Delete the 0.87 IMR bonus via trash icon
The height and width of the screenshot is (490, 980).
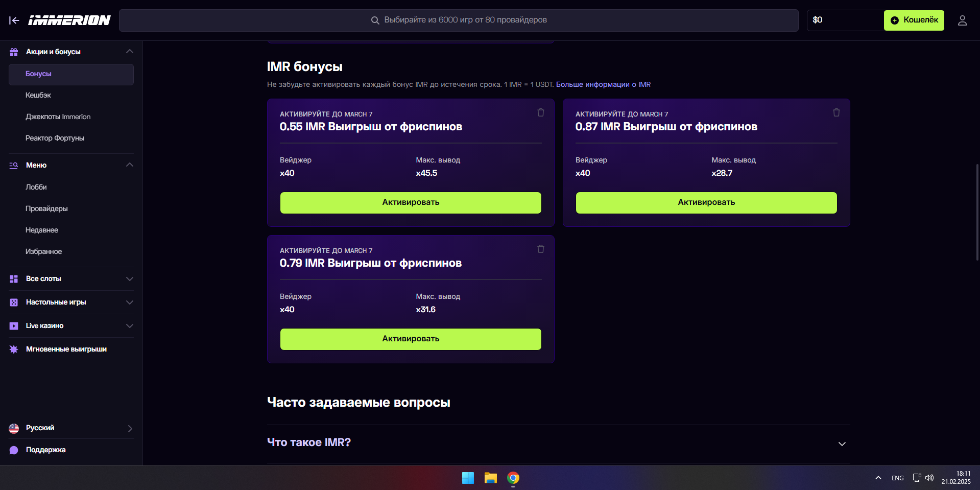pyautogui.click(x=836, y=112)
